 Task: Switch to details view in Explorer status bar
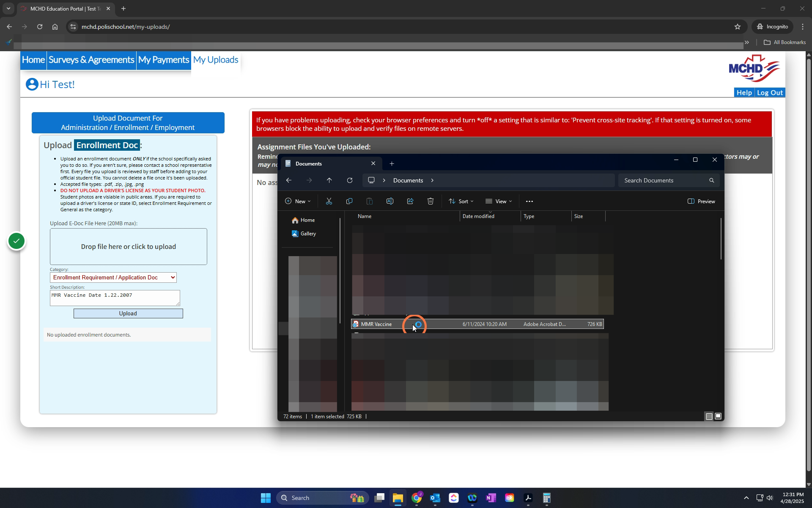[709, 417]
